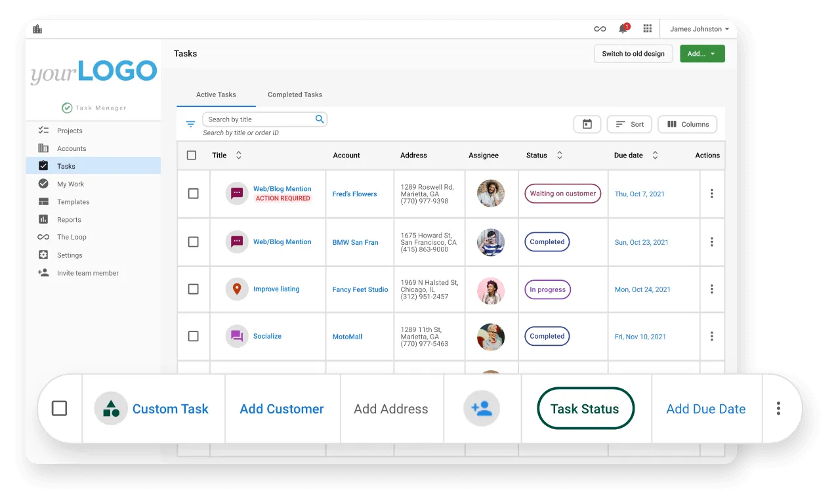Open the Add... dropdown button
836x504 pixels.
(702, 53)
